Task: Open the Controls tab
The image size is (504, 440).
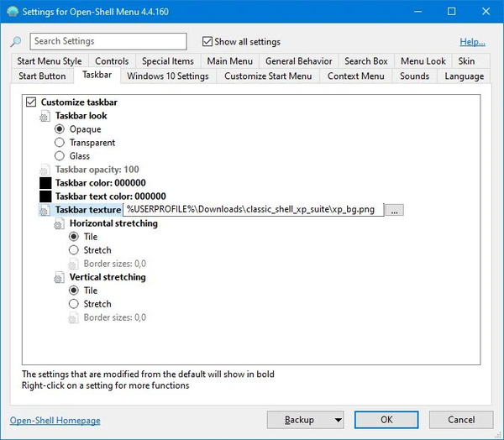Action: click(112, 61)
